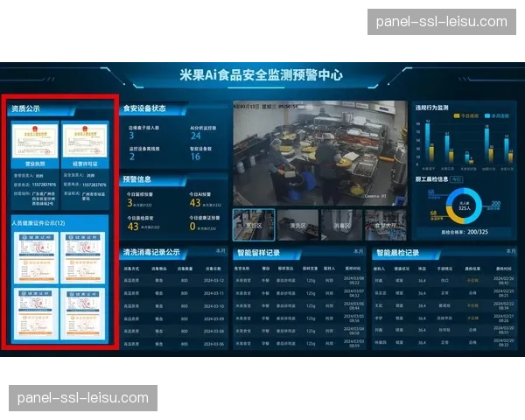Viewport: 525px width, 420px height.
Task: Click the main Camera 01 kitchen video feed
Action: [x=320, y=153]
